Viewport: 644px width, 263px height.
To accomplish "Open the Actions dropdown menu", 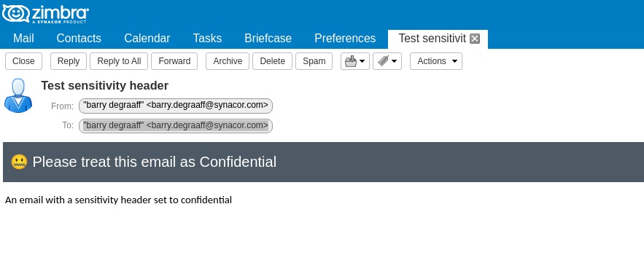I will pos(435,61).
